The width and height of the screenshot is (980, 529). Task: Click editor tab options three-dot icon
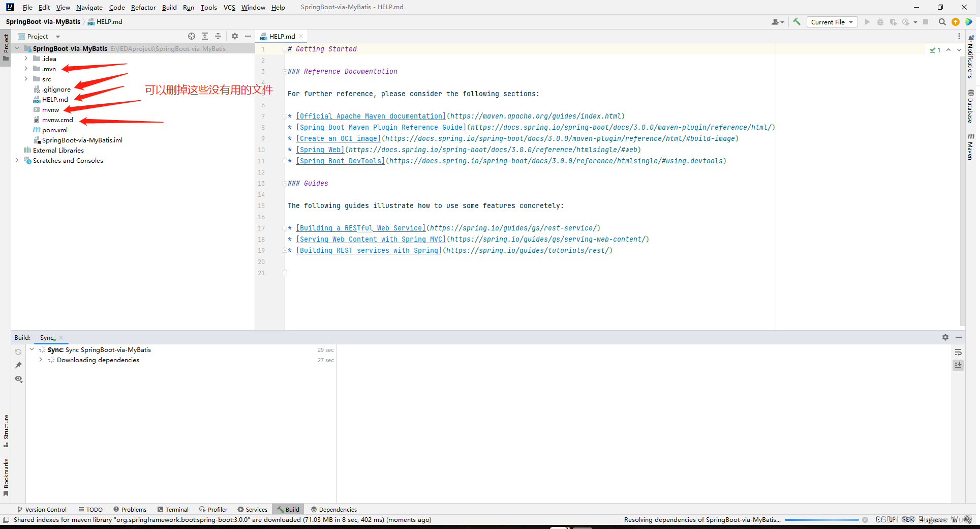pyautogui.click(x=959, y=36)
